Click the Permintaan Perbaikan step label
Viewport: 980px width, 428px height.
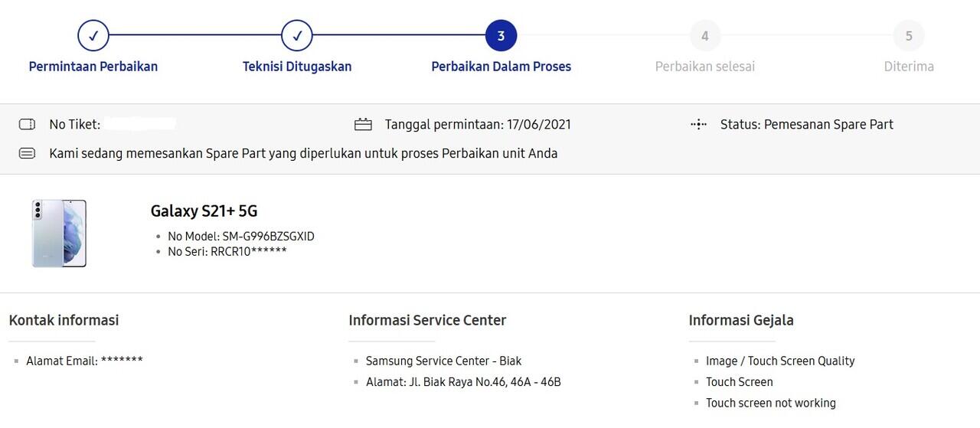click(x=93, y=67)
